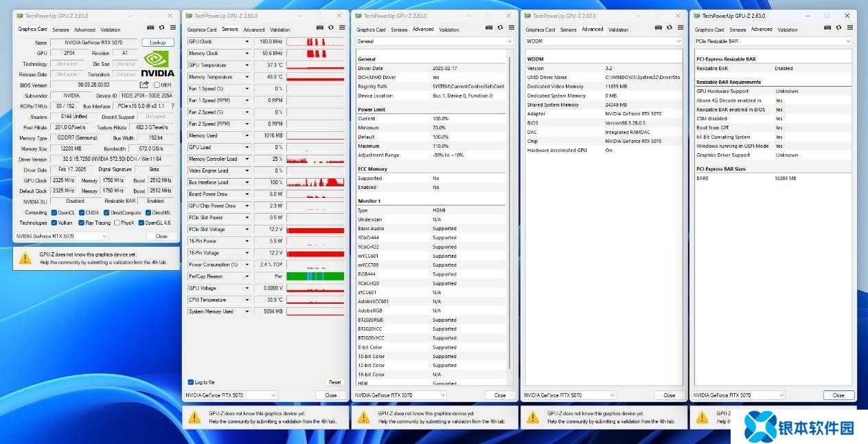Toggle the OpenCL checkbox
The width and height of the screenshot is (868, 444).
pyautogui.click(x=54, y=212)
